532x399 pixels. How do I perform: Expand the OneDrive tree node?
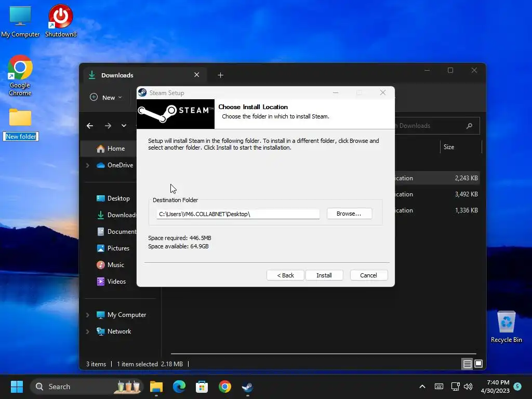coord(87,165)
